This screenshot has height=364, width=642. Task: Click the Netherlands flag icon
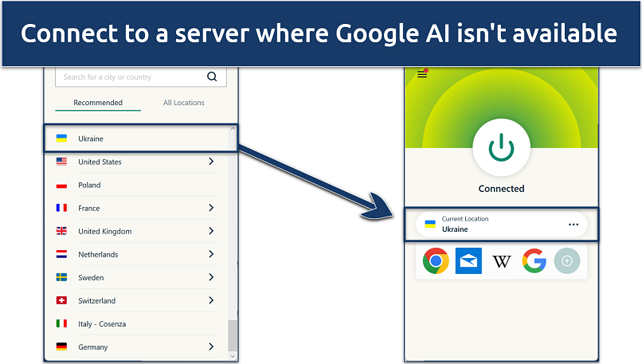coord(61,254)
